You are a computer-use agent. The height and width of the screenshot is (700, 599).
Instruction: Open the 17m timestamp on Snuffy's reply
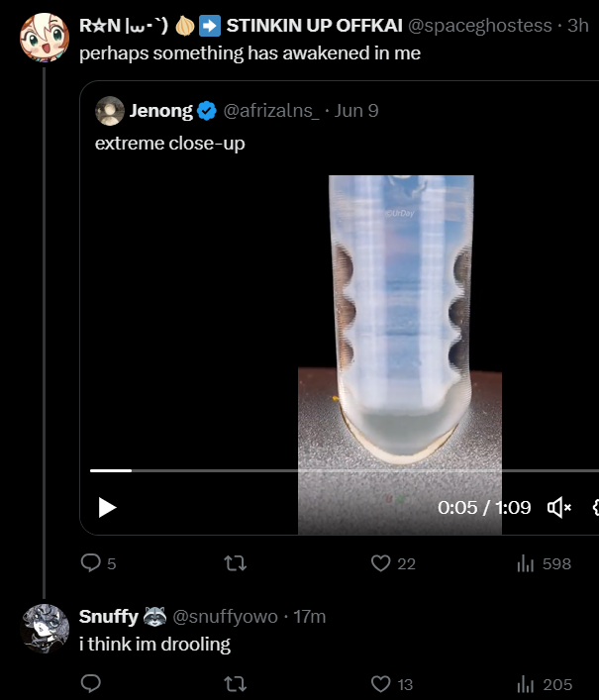click(310, 617)
